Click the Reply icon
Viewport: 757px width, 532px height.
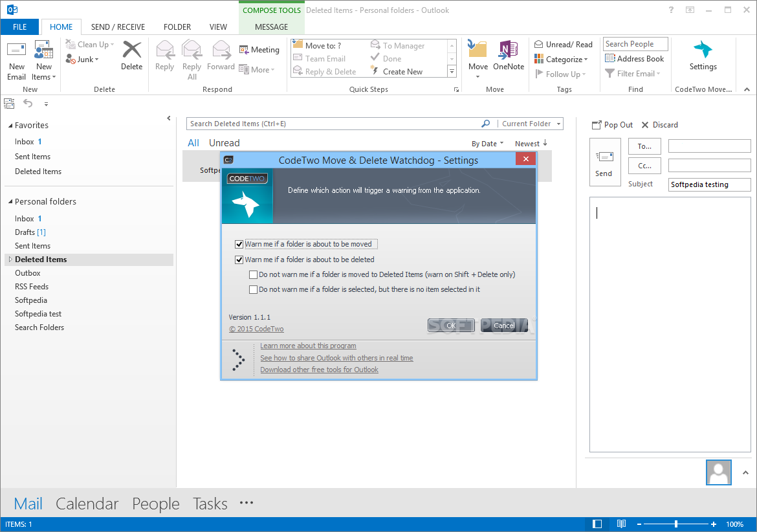click(x=164, y=50)
